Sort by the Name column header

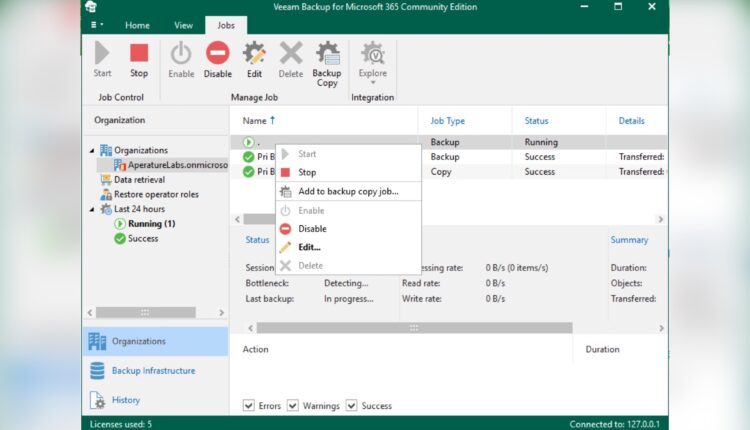coord(258,121)
